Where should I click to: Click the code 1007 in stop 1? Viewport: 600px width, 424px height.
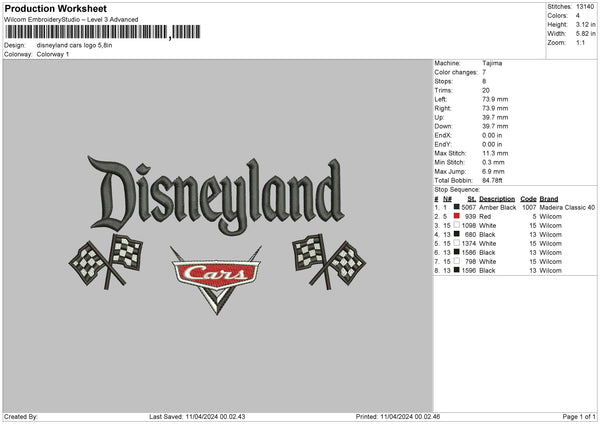529,207
